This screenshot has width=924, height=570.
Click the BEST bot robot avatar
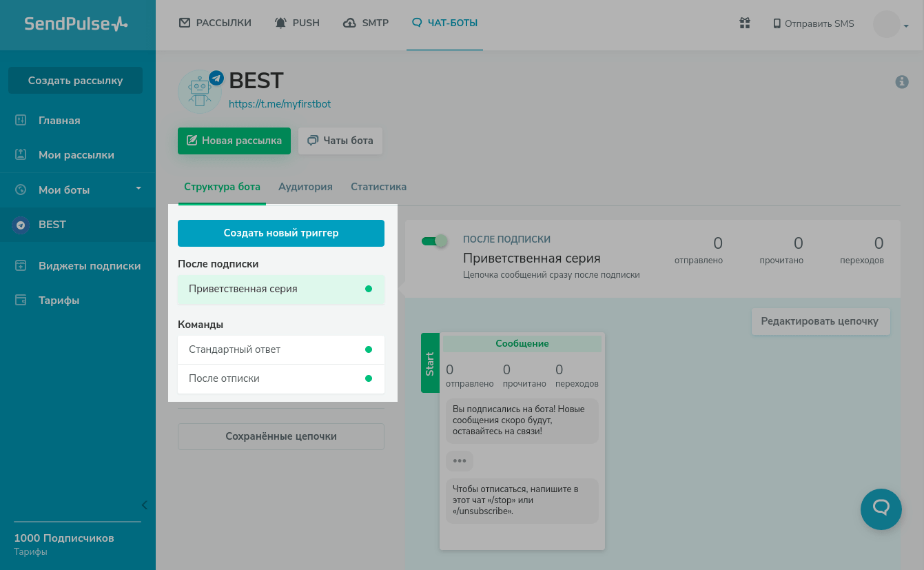point(199,92)
